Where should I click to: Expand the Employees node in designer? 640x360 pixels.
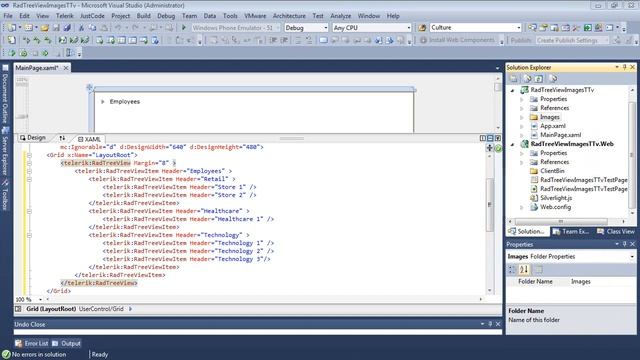103,102
